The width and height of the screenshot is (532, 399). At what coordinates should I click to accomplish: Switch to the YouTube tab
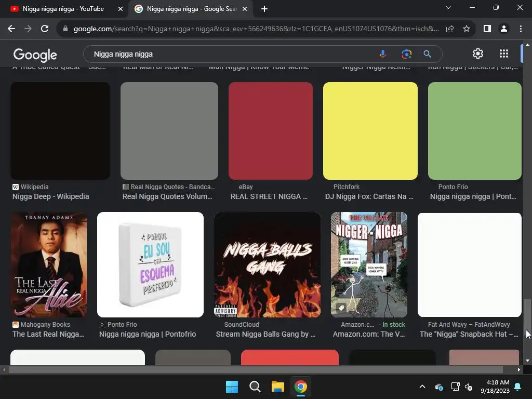[64, 9]
